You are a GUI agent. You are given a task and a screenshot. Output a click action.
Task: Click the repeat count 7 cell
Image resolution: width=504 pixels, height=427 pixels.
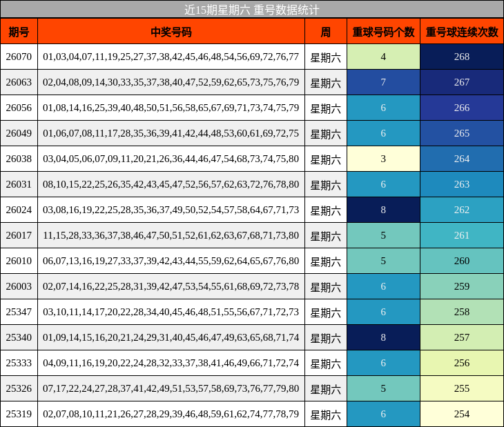point(383,82)
